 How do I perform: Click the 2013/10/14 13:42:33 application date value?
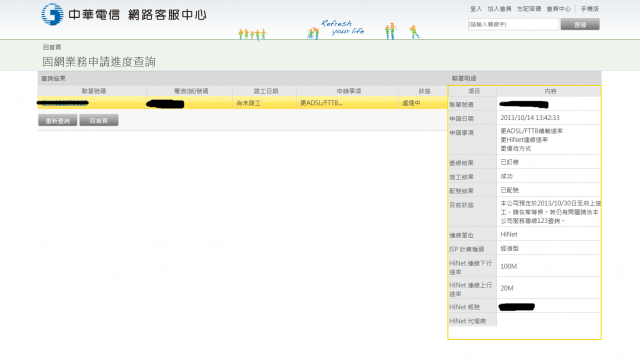(x=530, y=118)
